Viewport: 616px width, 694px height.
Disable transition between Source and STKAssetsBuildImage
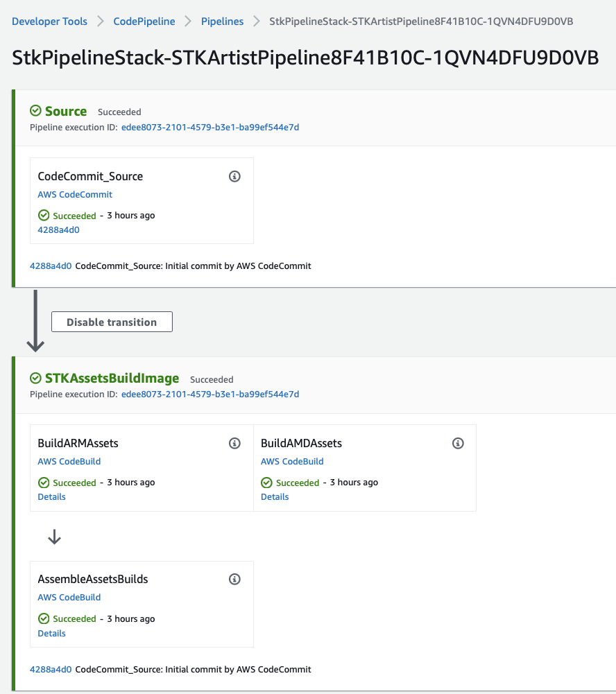pyautogui.click(x=112, y=322)
